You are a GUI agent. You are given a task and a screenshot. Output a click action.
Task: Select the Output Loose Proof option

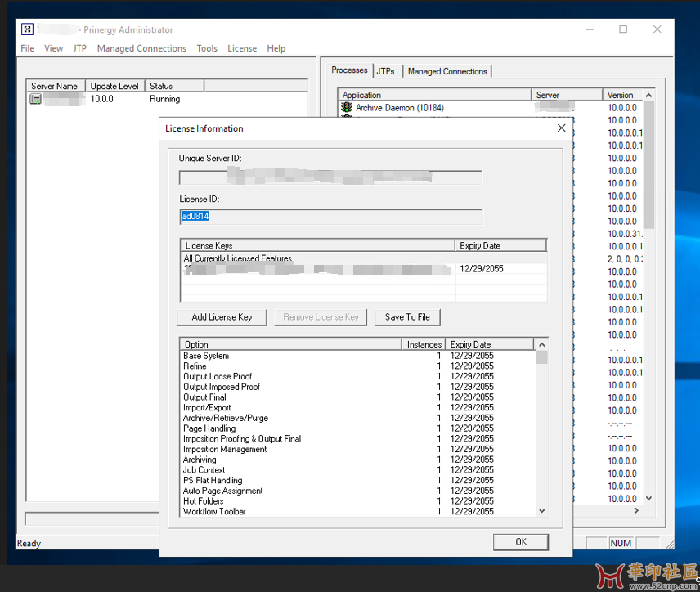[x=357, y=376]
